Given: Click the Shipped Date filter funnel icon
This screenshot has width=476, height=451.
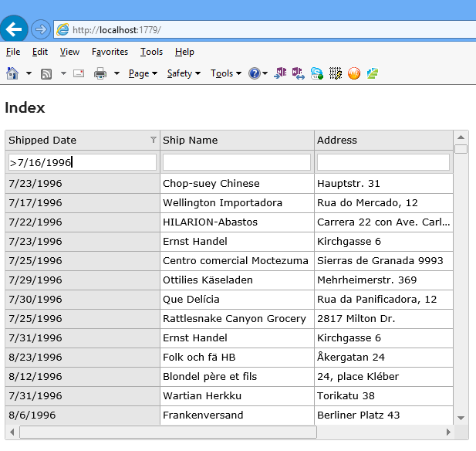Looking at the screenshot, I should point(154,140).
